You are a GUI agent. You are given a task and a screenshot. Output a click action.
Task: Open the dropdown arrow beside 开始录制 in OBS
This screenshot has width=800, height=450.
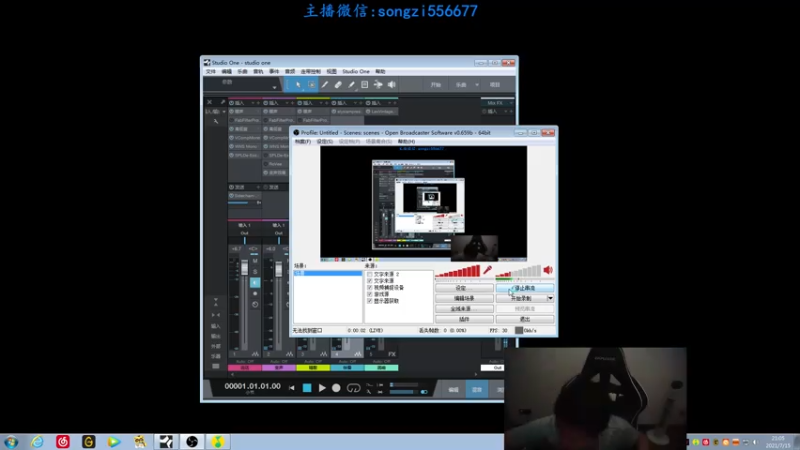(x=550, y=298)
